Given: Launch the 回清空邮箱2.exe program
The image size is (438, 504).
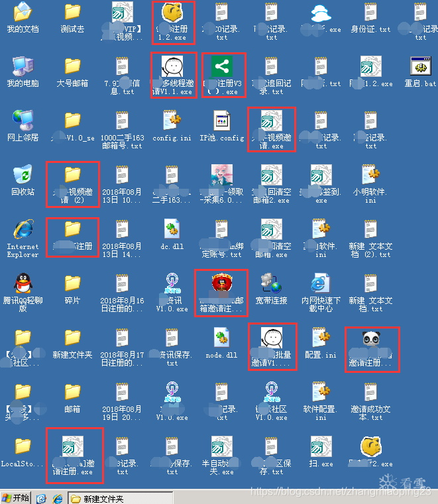Looking at the screenshot, I should point(271,185).
